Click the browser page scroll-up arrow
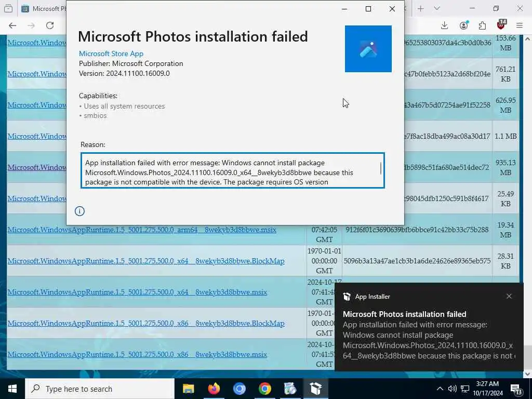Image resolution: width=532 pixels, height=399 pixels. [527, 39]
